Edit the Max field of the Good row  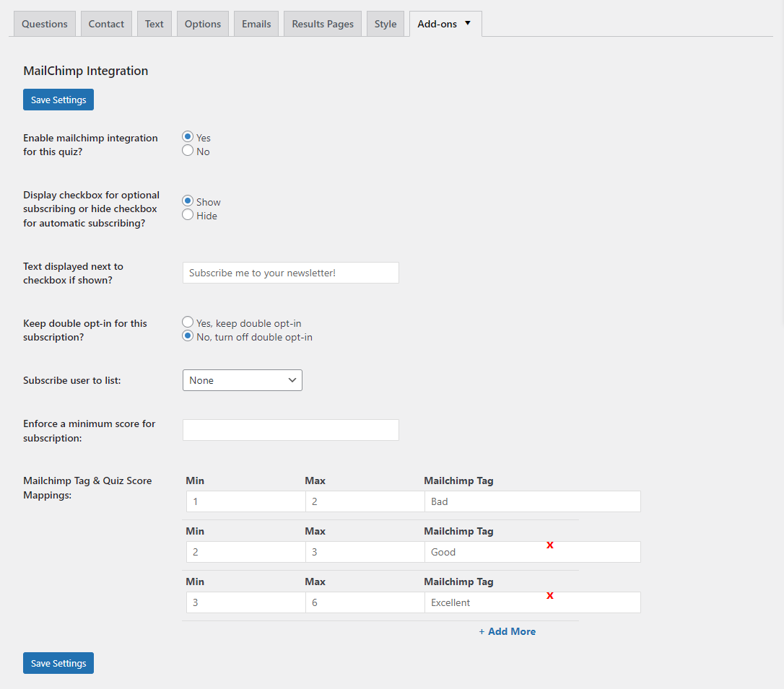click(x=365, y=552)
